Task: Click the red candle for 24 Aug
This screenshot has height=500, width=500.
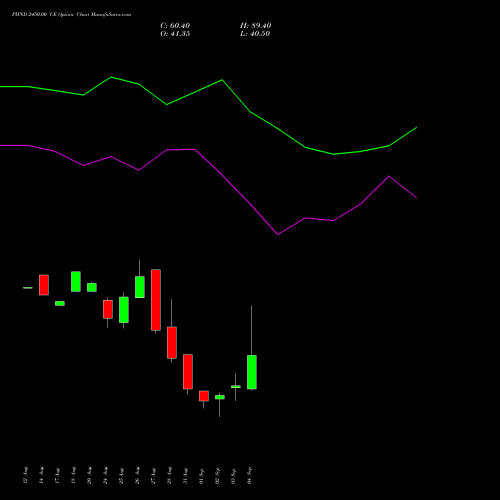Action: [108, 309]
